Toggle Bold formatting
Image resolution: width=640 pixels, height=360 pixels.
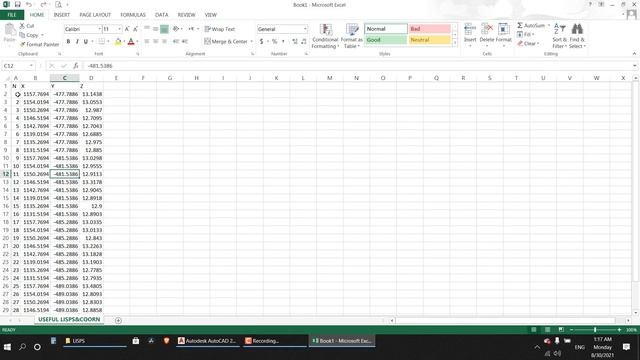(x=68, y=41)
